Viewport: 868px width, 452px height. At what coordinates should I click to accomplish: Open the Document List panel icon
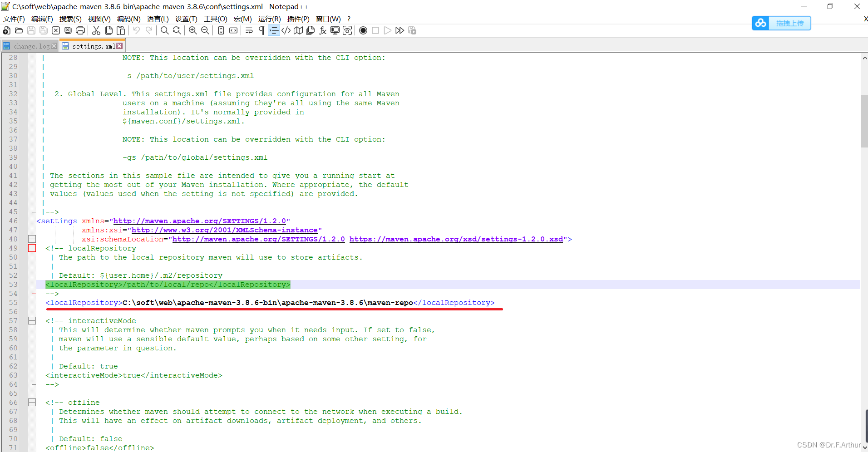311,30
